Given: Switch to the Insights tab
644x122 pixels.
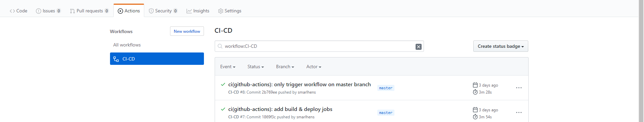Looking at the screenshot, I should click(198, 11).
